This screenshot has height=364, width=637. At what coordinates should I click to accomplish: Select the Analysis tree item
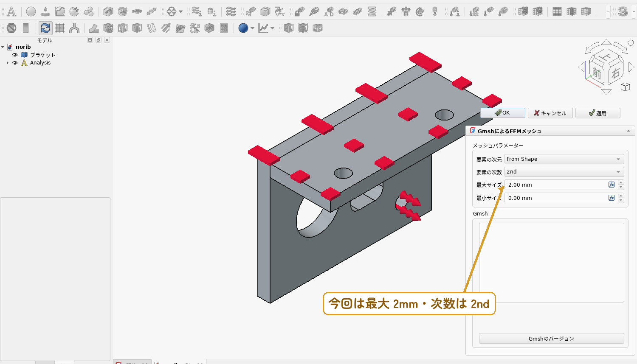pos(40,63)
